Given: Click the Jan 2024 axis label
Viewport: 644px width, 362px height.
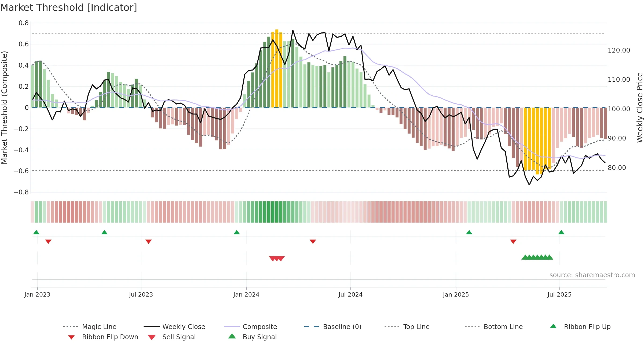Looking at the screenshot, I should click(246, 295).
